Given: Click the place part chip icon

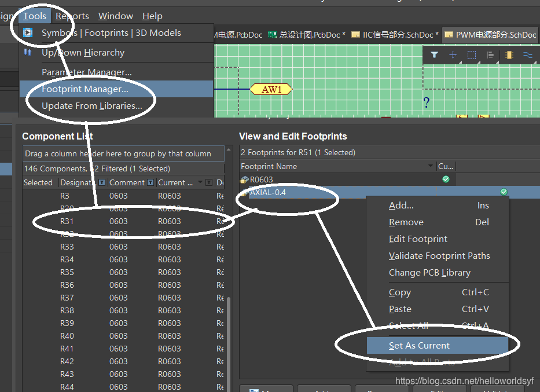Looking at the screenshot, I should (x=509, y=55).
